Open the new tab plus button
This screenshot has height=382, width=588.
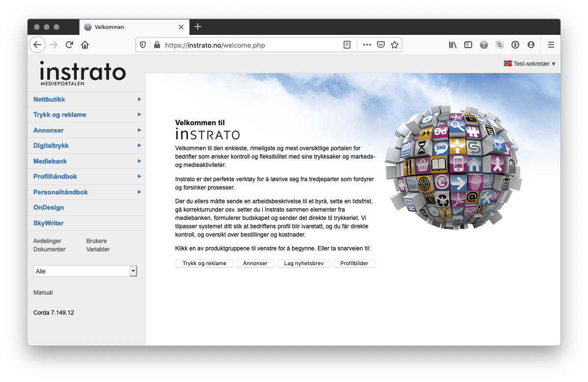198,27
